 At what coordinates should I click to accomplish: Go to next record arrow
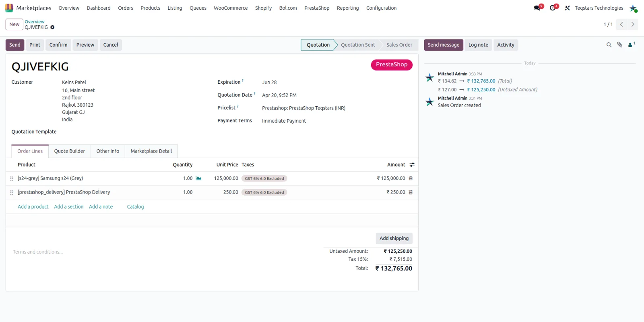click(633, 25)
